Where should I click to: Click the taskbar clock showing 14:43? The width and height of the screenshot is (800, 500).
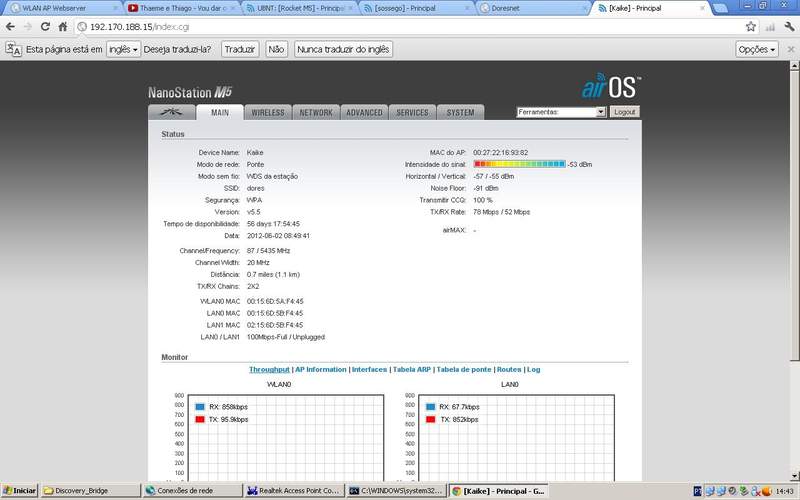pyautogui.click(x=785, y=491)
